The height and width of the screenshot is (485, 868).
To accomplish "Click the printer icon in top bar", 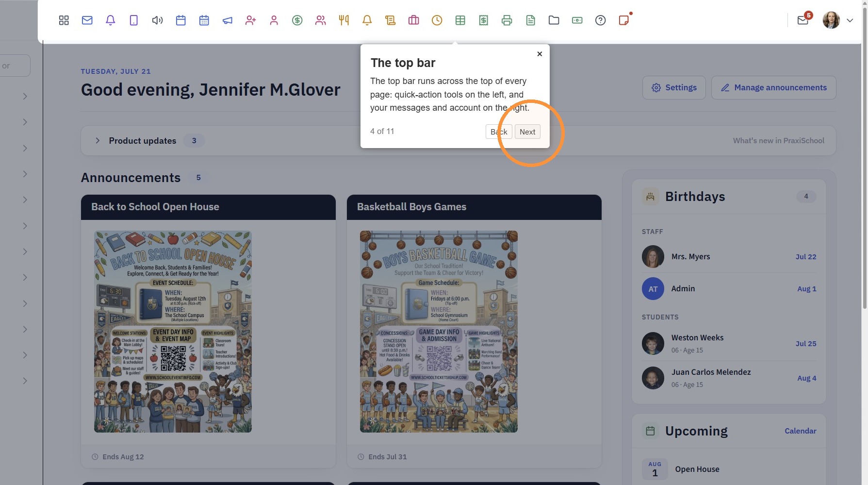I will [x=507, y=20].
